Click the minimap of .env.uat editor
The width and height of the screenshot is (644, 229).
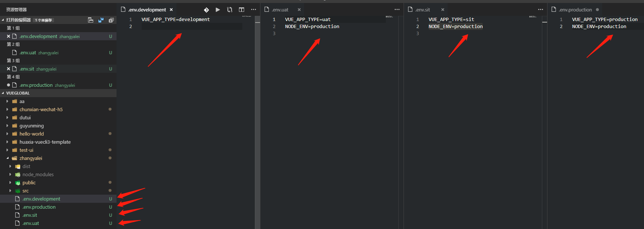pyautogui.click(x=389, y=17)
